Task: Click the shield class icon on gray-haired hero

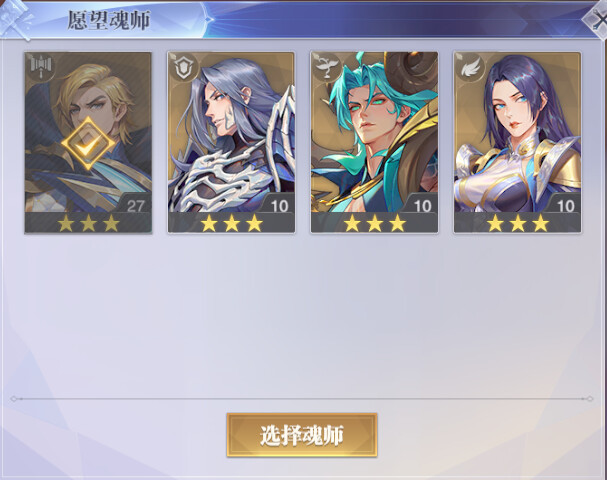Action: point(184,67)
